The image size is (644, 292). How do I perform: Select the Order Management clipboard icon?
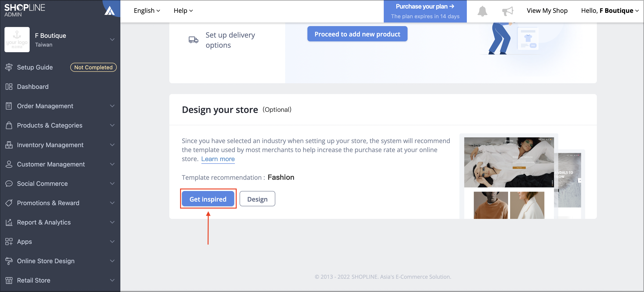pos(9,106)
